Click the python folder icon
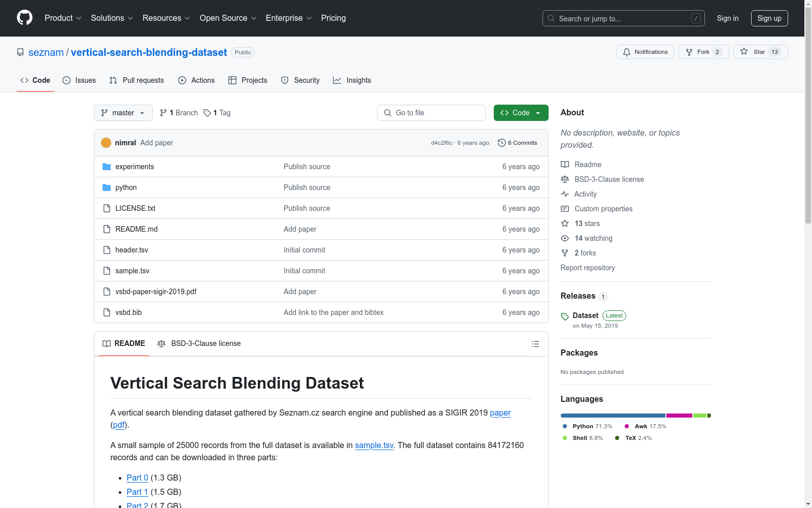The image size is (812, 508). [107, 187]
